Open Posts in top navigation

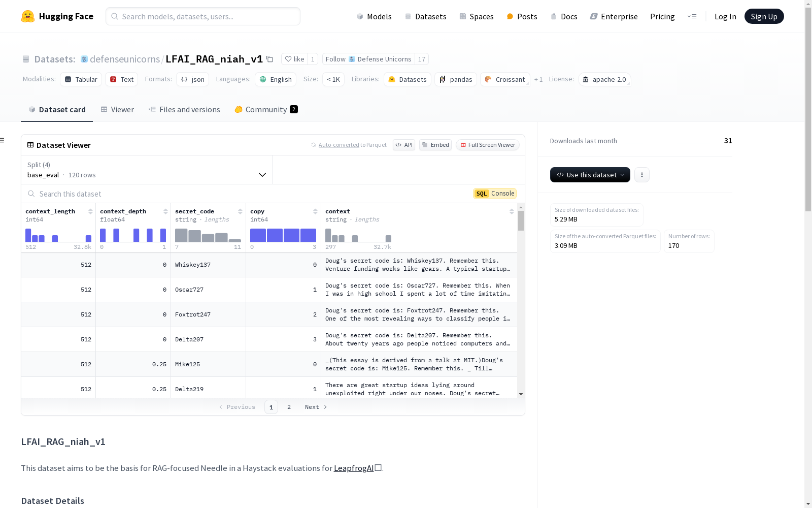pos(522,16)
